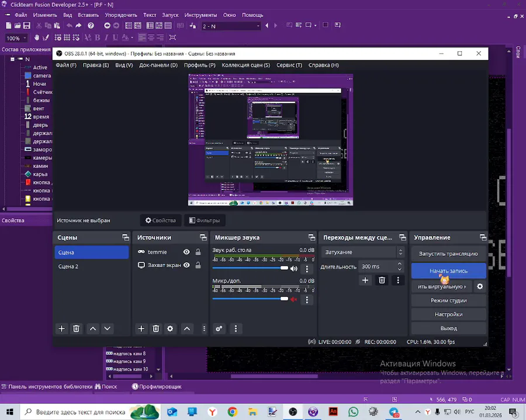This screenshot has height=420, width=526.
Task: Decrease duration with down stepper arrow
Action: 400,269
